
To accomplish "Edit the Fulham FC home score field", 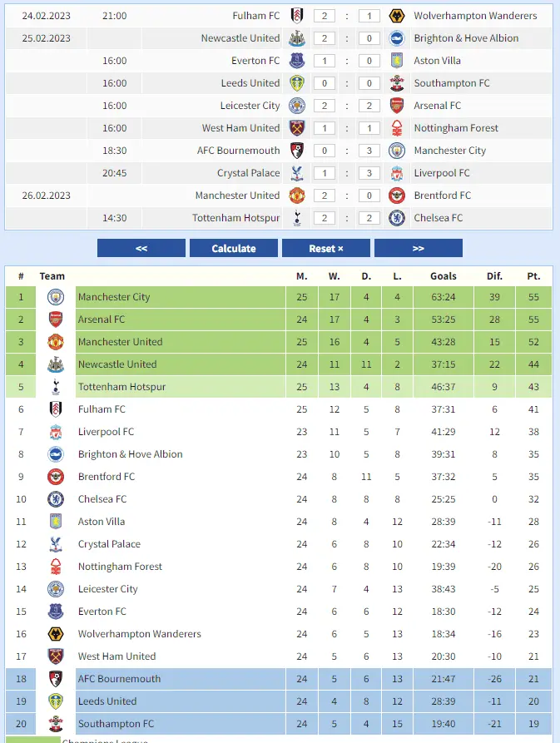I will [x=325, y=16].
